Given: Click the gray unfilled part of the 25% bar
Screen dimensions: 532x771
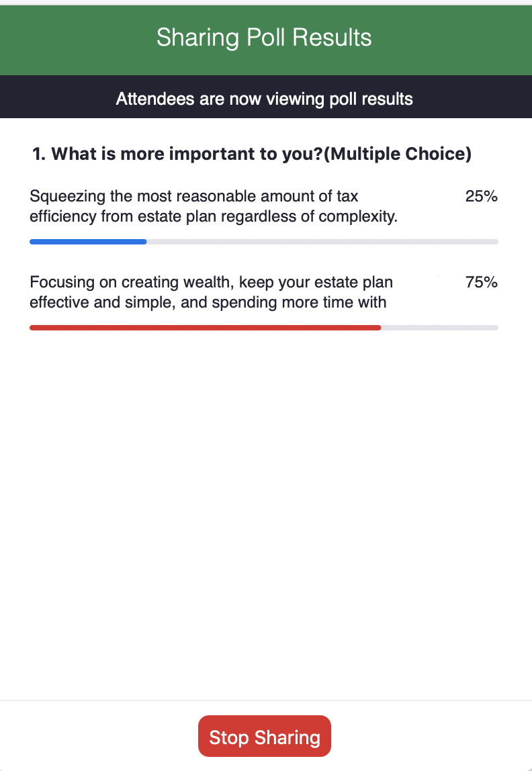Looking at the screenshot, I should [x=322, y=242].
